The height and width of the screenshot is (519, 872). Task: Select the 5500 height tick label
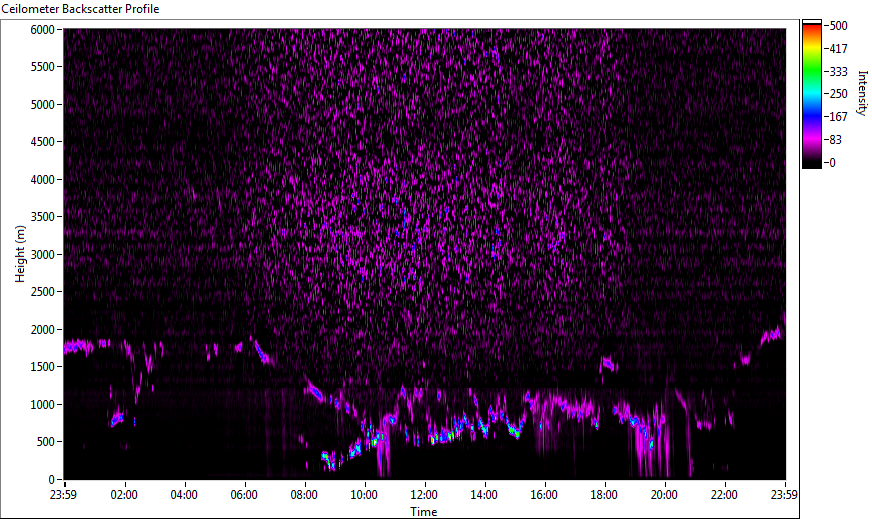pos(42,67)
